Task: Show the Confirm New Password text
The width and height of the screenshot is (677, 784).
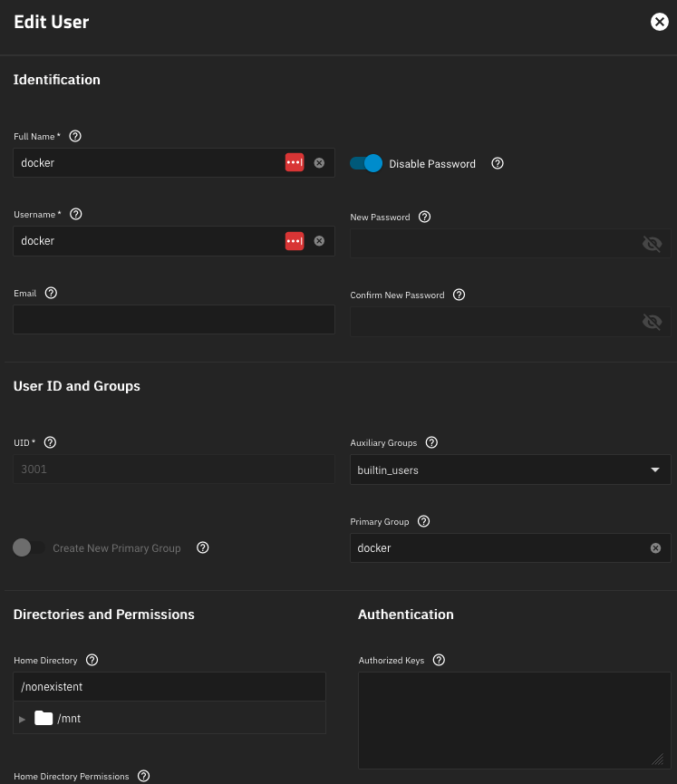Action: (652, 322)
